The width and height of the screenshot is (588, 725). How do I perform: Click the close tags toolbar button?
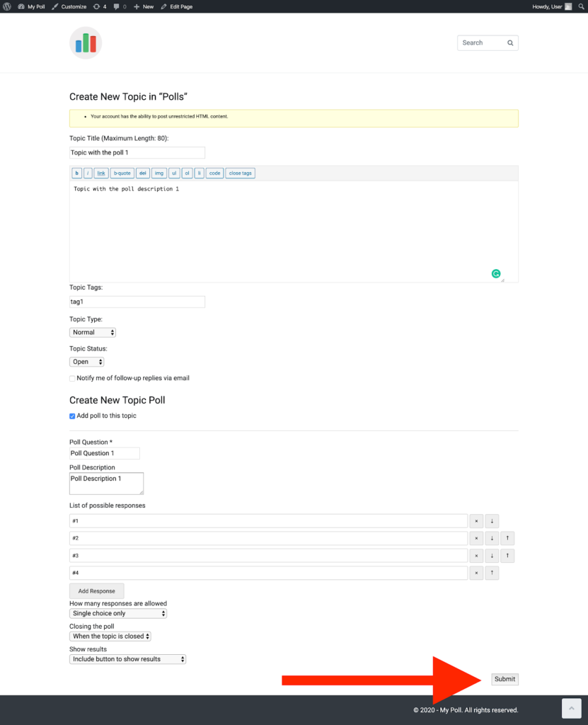coord(241,173)
